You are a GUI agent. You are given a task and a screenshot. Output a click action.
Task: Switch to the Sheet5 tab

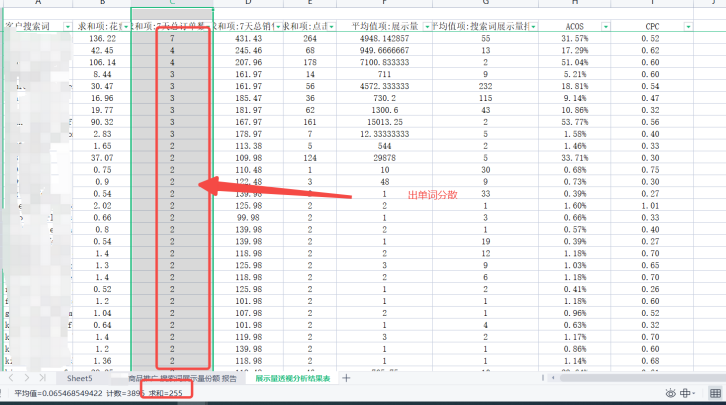(80, 379)
